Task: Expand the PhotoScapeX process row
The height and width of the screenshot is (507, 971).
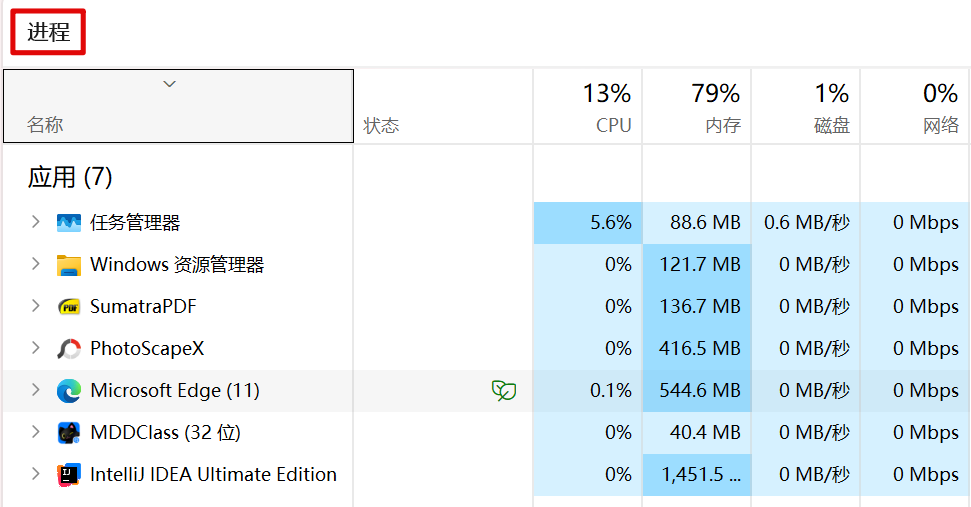Action: point(35,348)
